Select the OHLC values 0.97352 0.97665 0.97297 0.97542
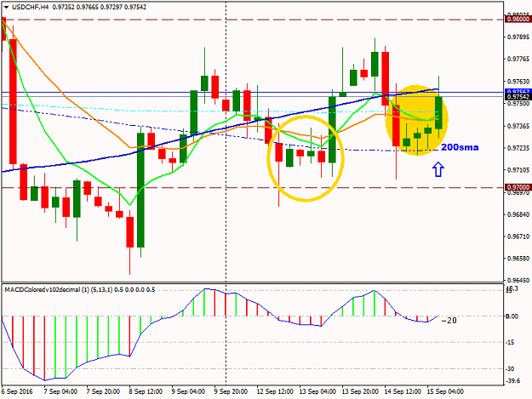This screenshot has width=532, height=399. point(100,7)
